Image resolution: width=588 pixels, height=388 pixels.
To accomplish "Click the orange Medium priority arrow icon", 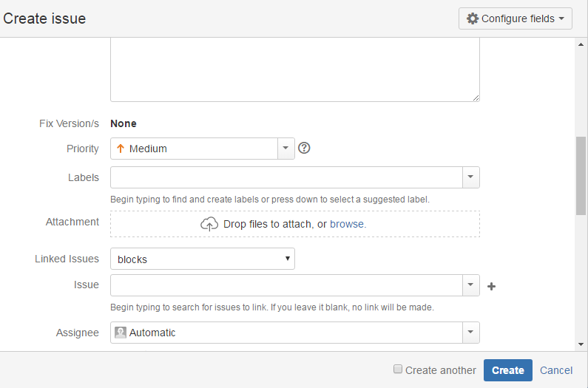I will [x=120, y=149].
